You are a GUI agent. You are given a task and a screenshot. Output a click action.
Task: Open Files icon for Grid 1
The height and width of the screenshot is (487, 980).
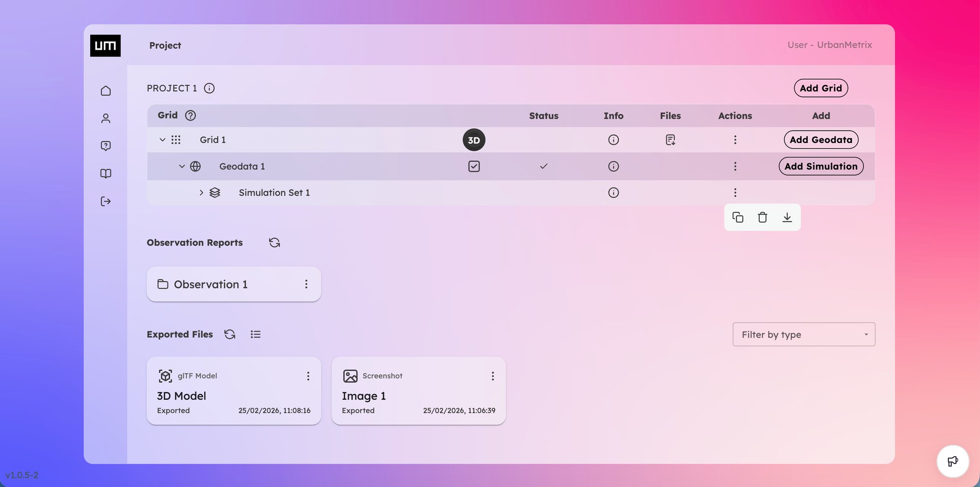(x=670, y=140)
